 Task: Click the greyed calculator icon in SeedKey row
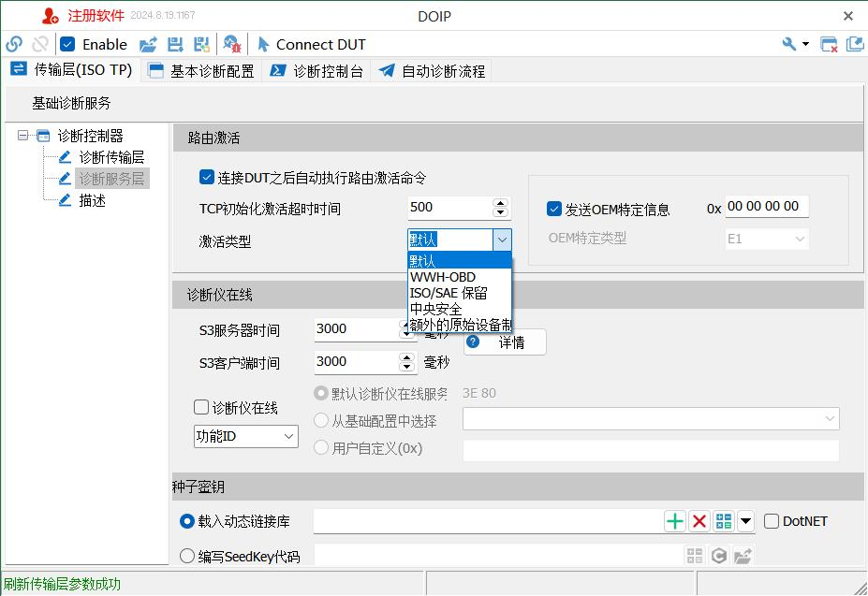tap(694, 556)
